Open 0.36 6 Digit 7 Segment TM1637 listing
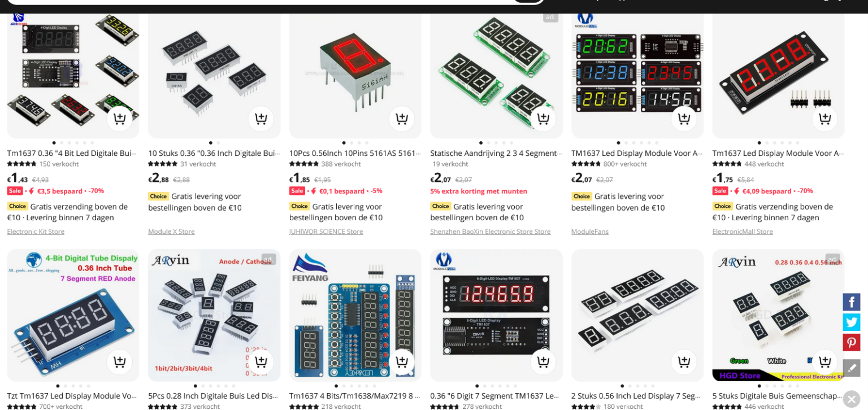Image resolution: width=868 pixels, height=410 pixels. (x=494, y=396)
